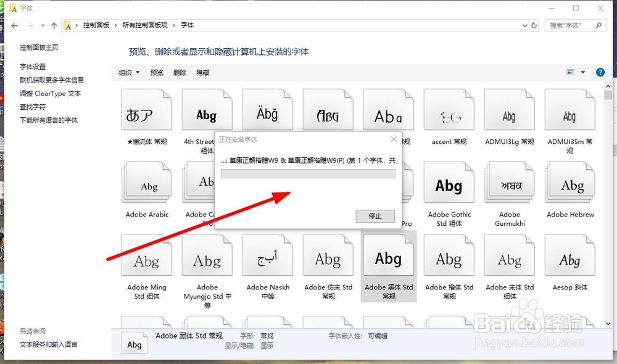The height and width of the screenshot is (364, 617).
Task: Open 文本服务和输入语言 link
Action: pos(49,345)
